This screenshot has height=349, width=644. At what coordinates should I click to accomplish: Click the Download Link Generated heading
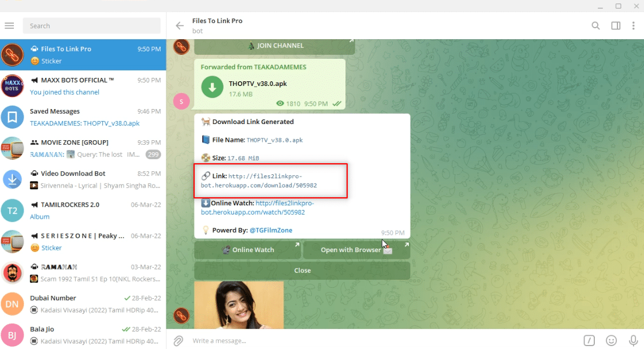[x=253, y=122]
